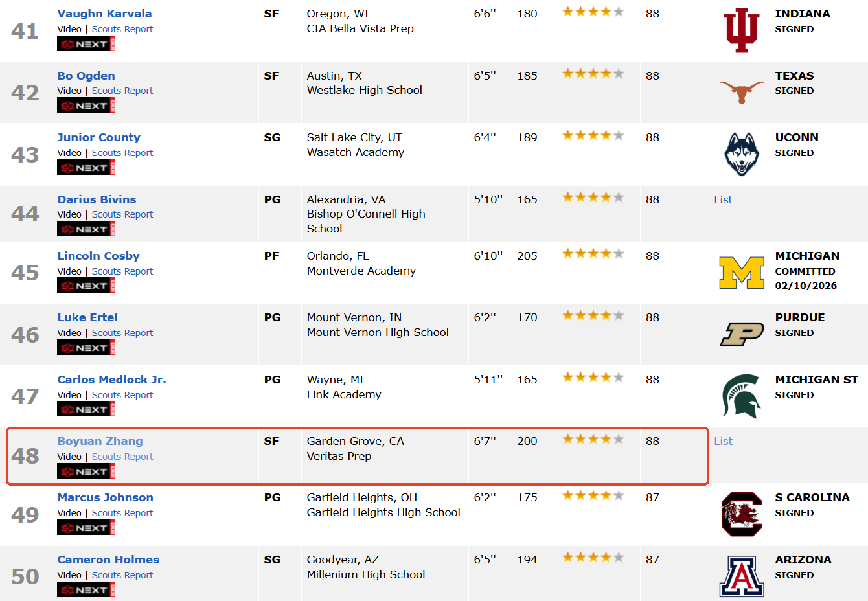Click the Michigan block M logo
The height and width of the screenshot is (601, 868).
742,273
